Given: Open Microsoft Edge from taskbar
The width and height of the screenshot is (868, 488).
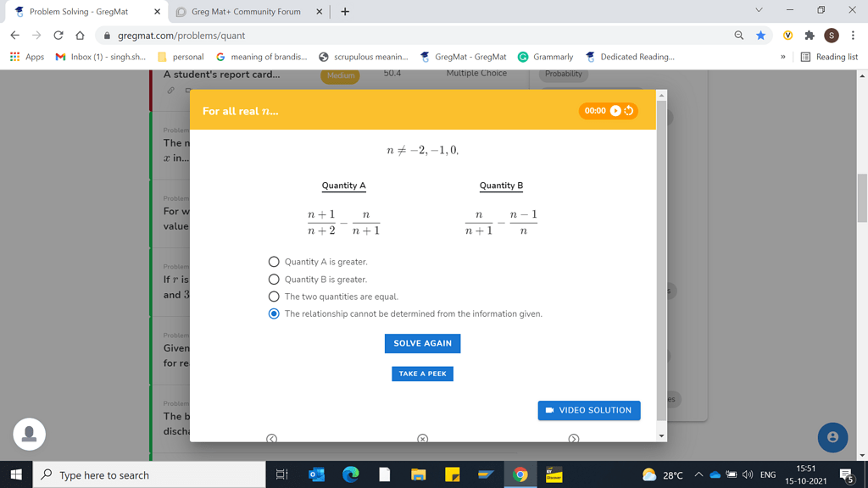Looking at the screenshot, I should (350, 474).
